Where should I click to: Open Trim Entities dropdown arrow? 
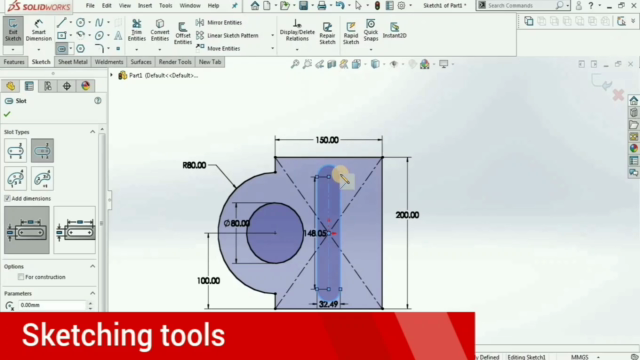(x=137, y=49)
